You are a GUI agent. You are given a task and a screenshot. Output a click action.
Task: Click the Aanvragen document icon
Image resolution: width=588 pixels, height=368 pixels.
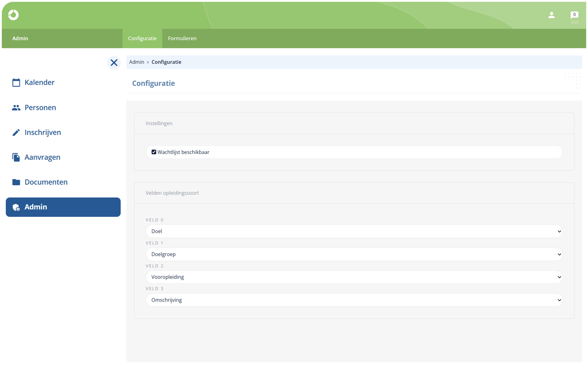(x=16, y=157)
